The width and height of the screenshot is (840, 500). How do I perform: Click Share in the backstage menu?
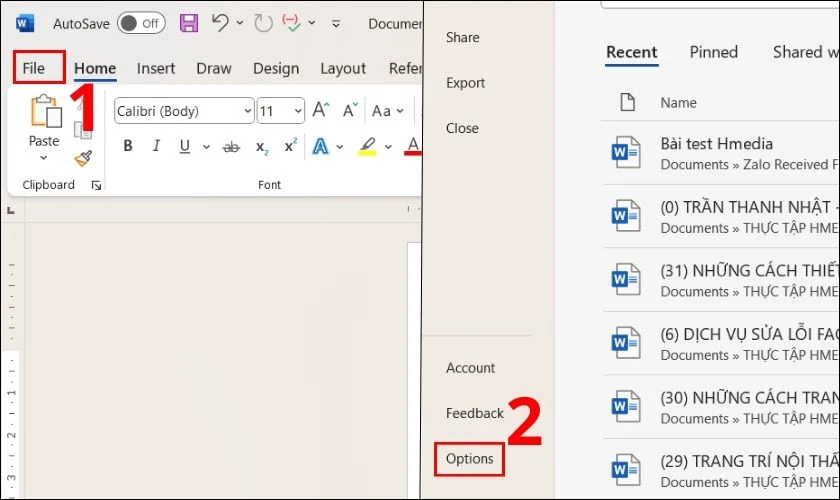[462, 37]
